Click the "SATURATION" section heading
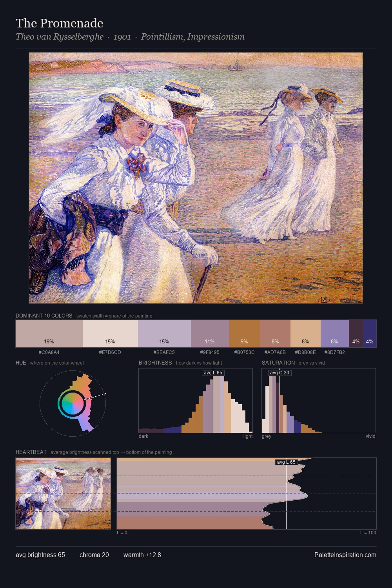Screen dimensions: 392x588 [x=278, y=363]
